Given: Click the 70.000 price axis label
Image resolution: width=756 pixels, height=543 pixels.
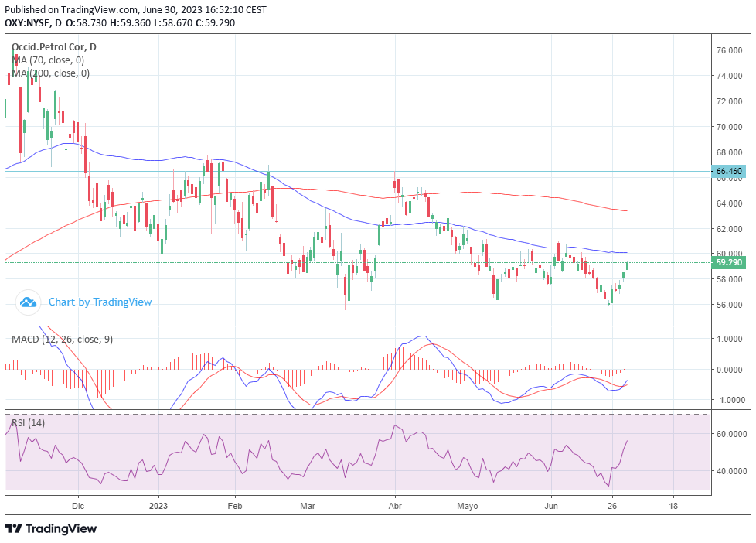Looking at the screenshot, I should pyautogui.click(x=729, y=127).
